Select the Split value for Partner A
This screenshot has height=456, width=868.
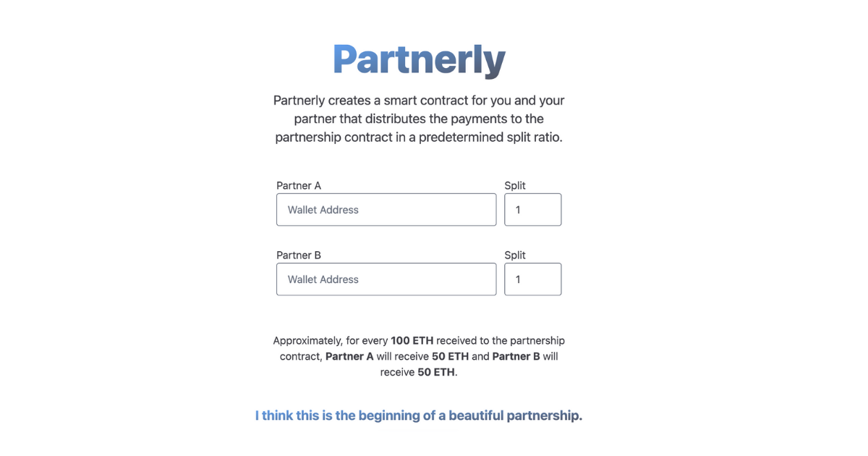532,209
